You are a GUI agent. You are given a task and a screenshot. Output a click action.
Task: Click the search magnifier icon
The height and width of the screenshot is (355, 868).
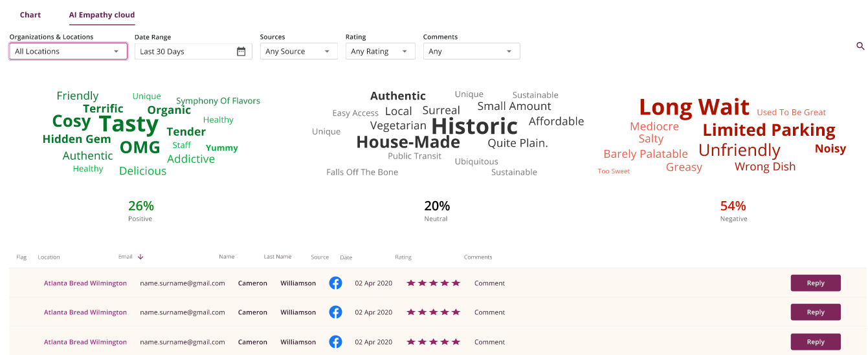pyautogui.click(x=860, y=46)
